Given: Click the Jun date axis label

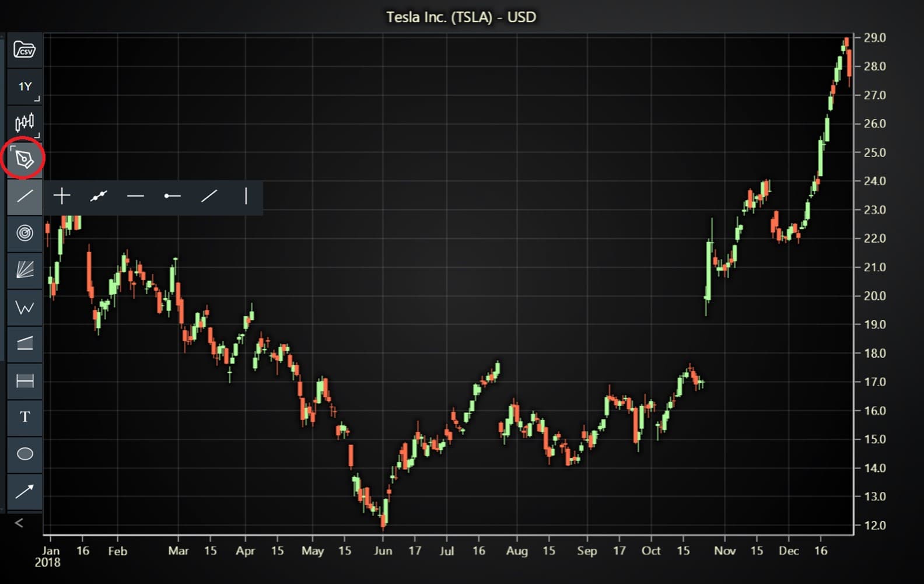Looking at the screenshot, I should [383, 551].
